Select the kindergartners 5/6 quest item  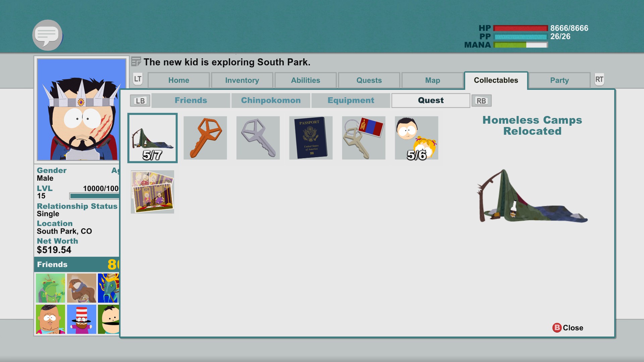coord(417,138)
